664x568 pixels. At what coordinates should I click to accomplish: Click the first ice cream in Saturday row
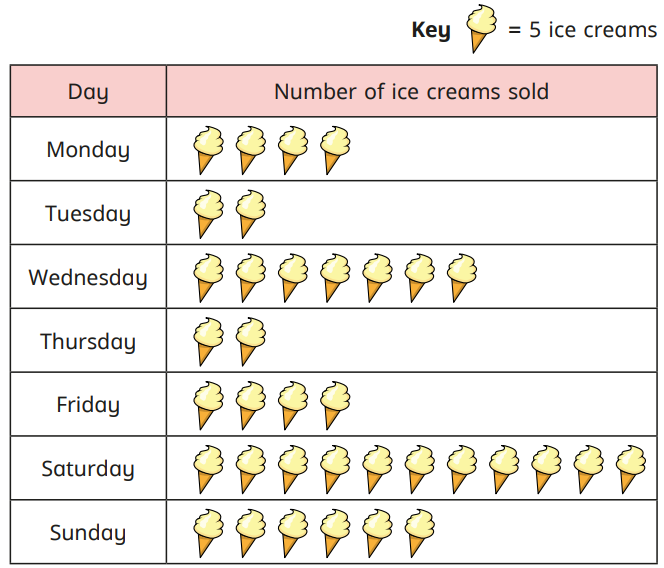pos(208,468)
